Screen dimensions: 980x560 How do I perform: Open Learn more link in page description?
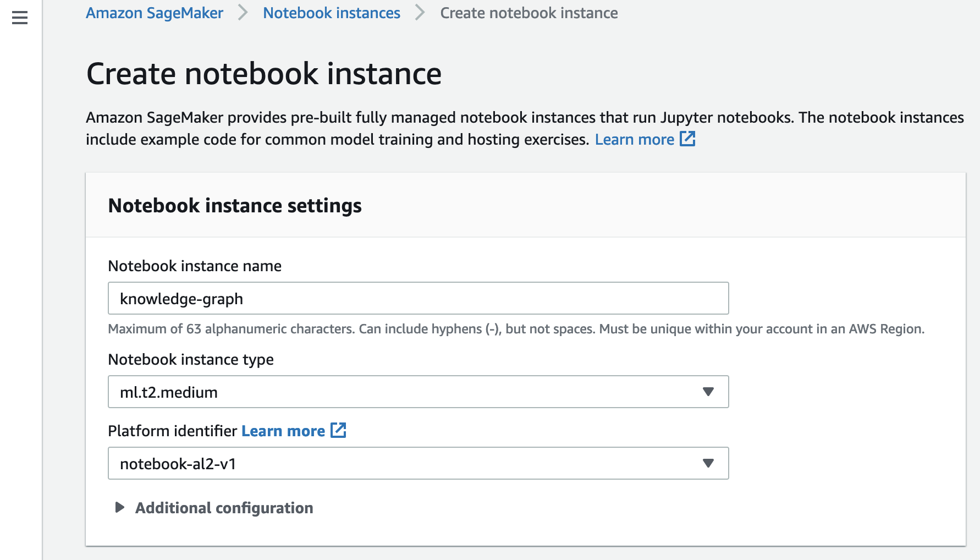[x=634, y=140]
